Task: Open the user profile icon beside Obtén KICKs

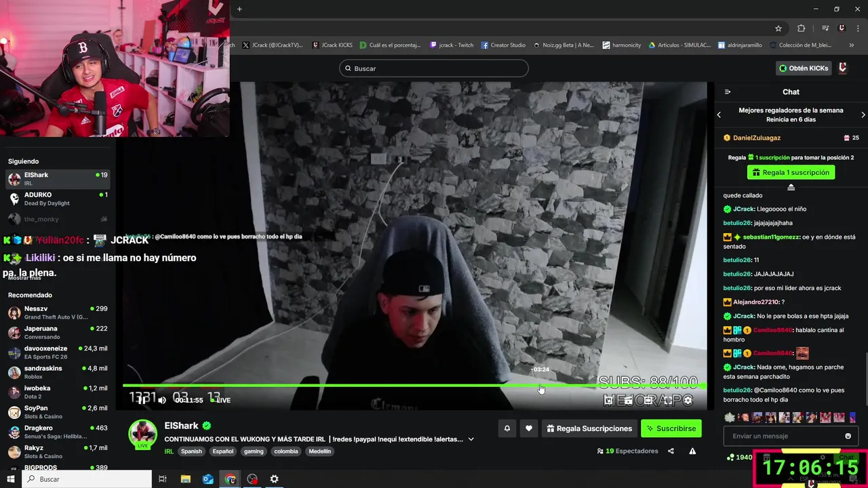Action: [843, 68]
